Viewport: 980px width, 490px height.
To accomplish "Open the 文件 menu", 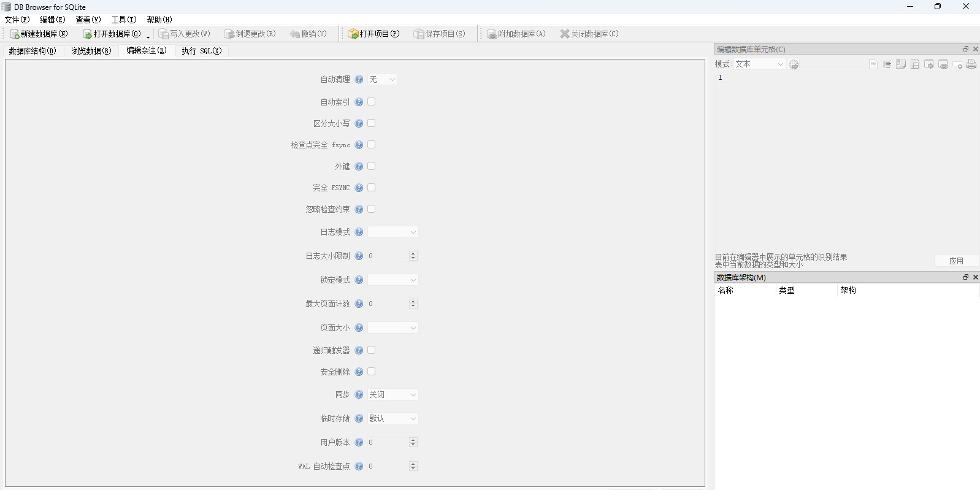I will click(17, 20).
